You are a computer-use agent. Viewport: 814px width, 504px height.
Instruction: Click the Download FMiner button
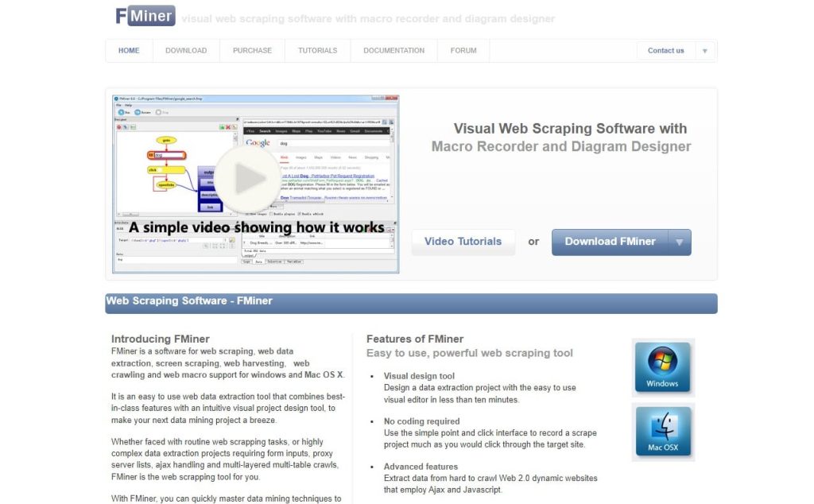point(610,242)
